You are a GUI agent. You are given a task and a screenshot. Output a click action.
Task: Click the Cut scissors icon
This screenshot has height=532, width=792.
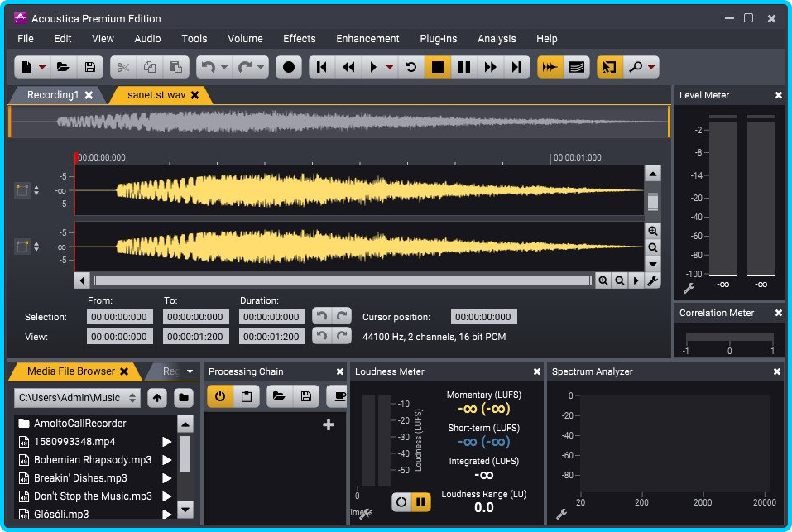coord(123,67)
